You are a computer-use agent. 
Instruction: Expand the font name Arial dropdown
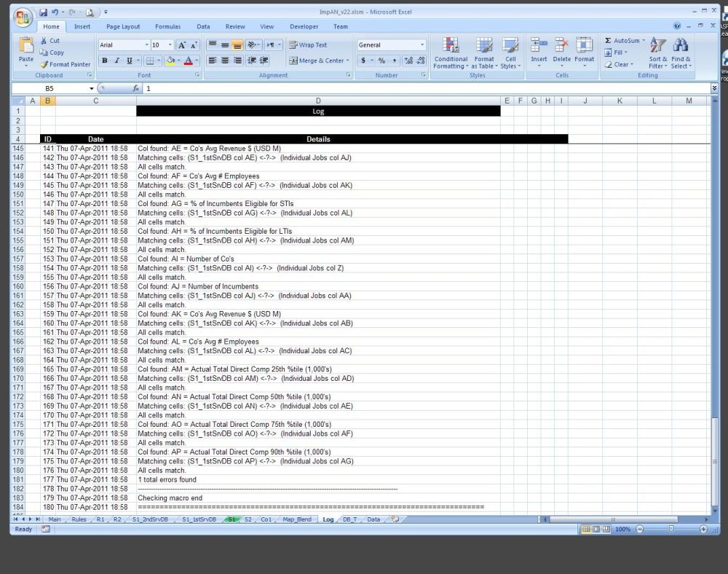(144, 45)
